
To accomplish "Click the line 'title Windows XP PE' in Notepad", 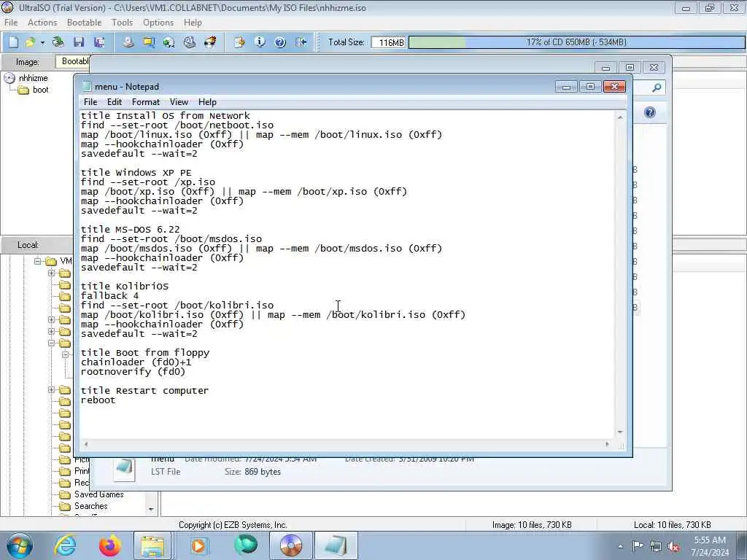I will pos(136,172).
